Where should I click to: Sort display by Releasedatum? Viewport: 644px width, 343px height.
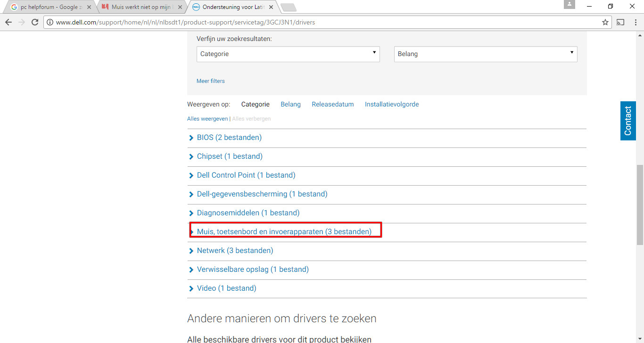pyautogui.click(x=333, y=104)
